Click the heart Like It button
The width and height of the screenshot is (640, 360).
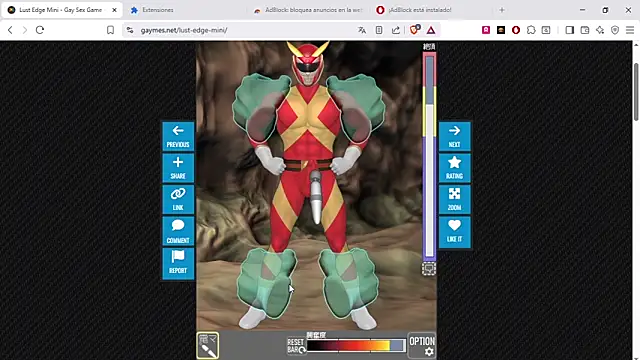[455, 232]
